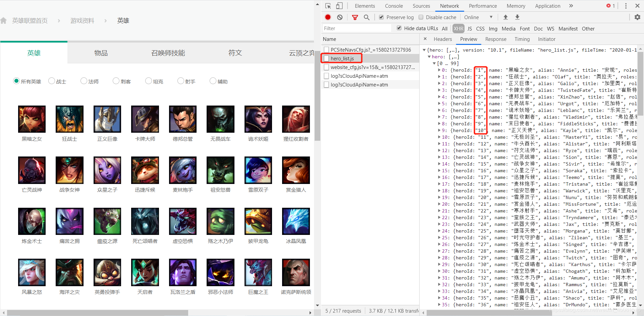Screen dimensions: 644x316
Task: Expand hero entry 10 MasterYi
Action: tap(439, 137)
